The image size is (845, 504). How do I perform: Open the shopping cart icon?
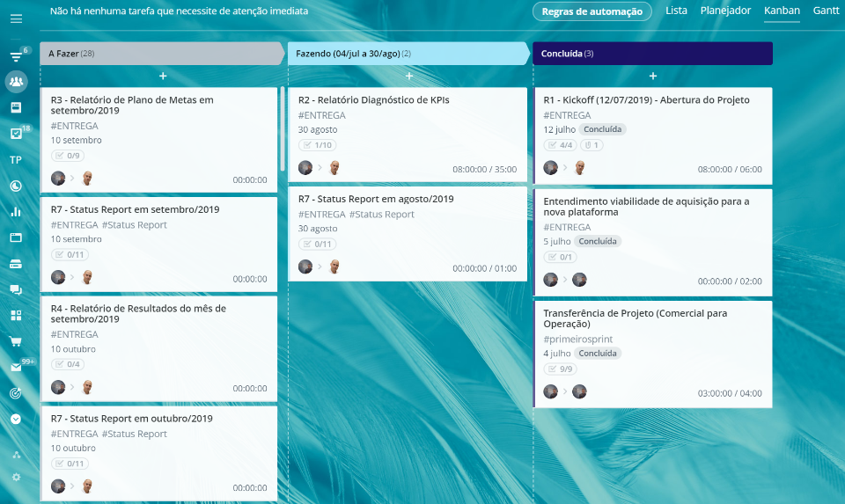click(x=16, y=341)
